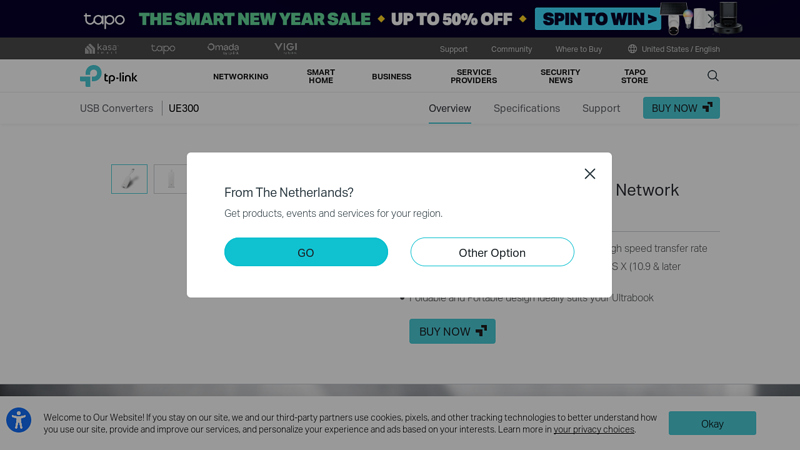Click the GO button

coord(306,252)
